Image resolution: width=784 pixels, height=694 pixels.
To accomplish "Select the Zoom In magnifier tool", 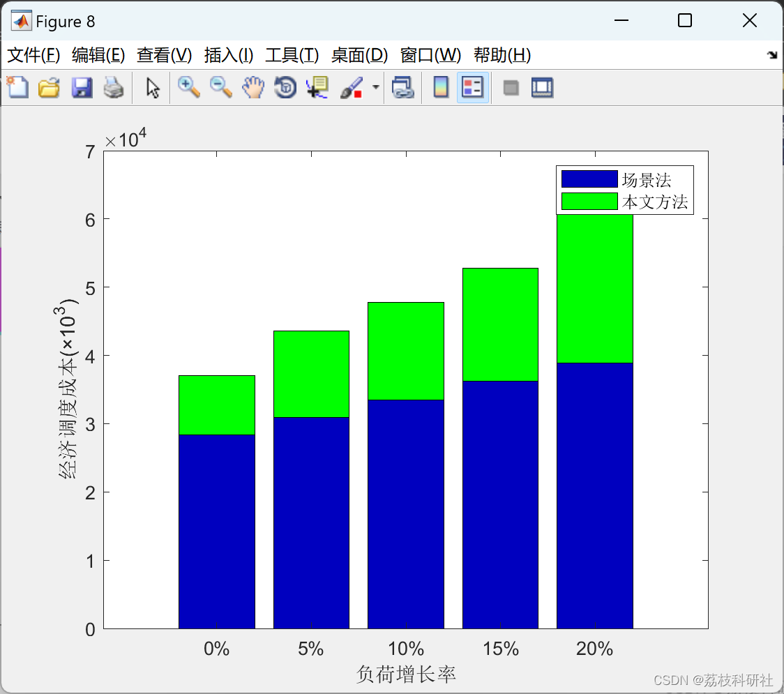I will tap(188, 88).
